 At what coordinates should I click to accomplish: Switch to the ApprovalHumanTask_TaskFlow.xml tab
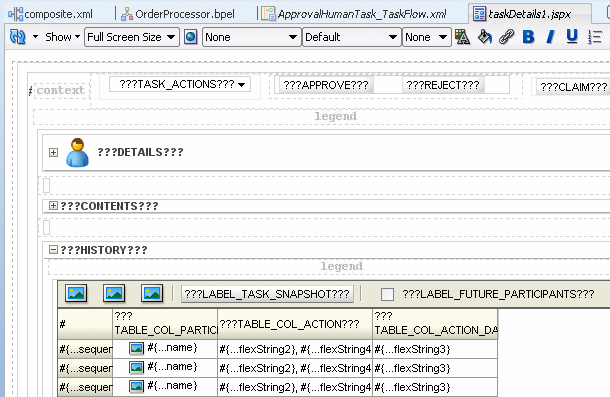(354, 14)
